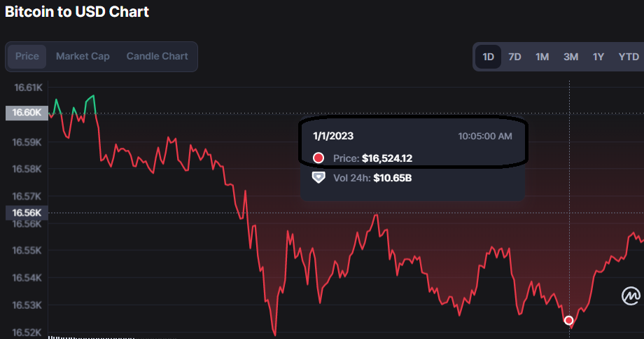Click the 16.55K y-axis label

point(27,250)
